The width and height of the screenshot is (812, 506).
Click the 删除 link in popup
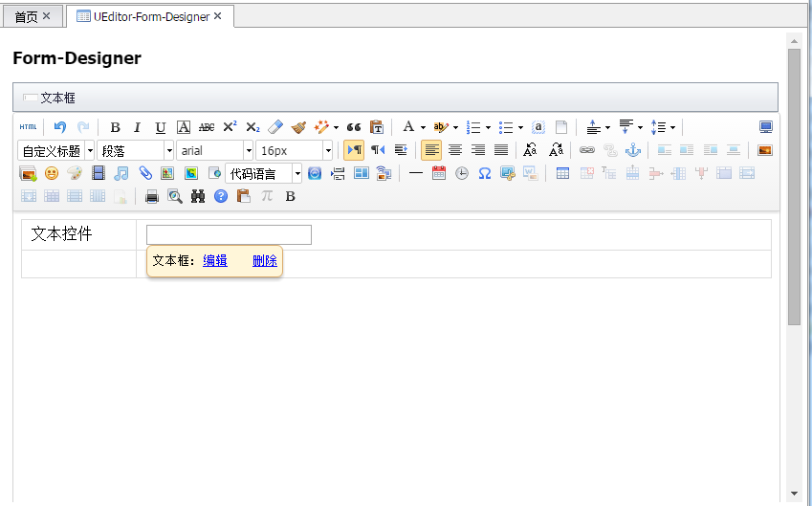(x=265, y=260)
